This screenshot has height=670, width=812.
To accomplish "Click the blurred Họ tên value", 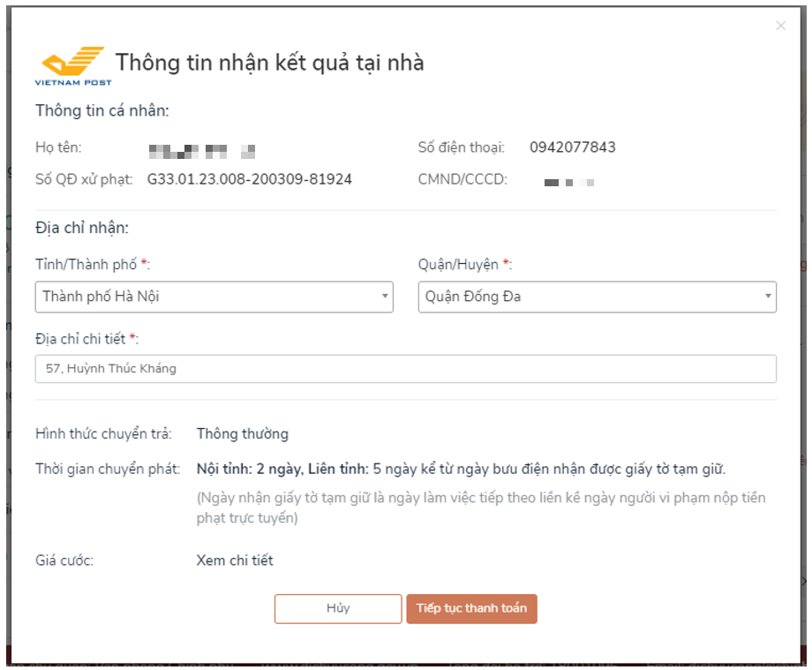I will click(202, 151).
